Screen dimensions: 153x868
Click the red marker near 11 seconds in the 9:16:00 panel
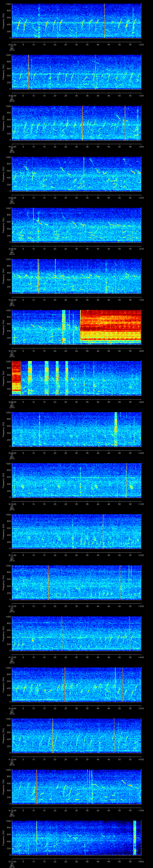(36, 787)
